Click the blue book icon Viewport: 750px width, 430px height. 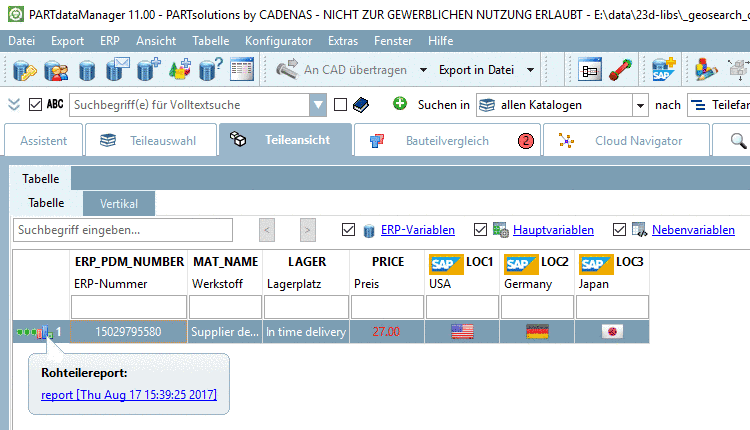tap(361, 105)
